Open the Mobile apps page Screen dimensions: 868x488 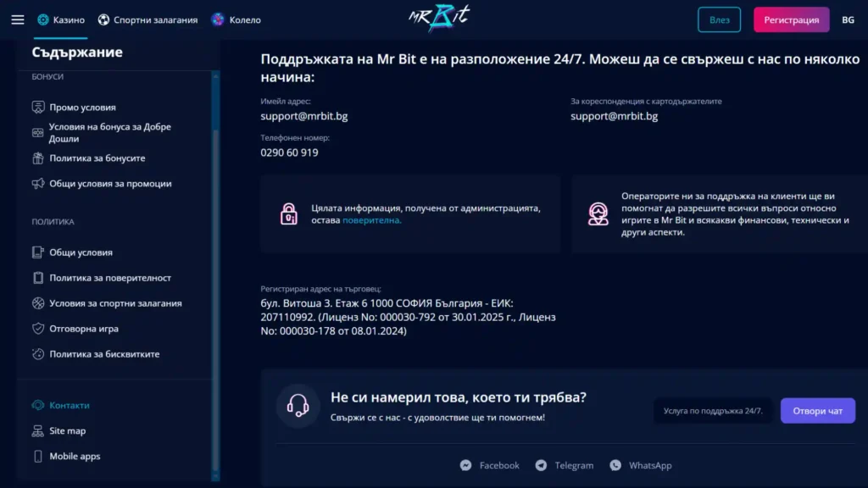[75, 456]
